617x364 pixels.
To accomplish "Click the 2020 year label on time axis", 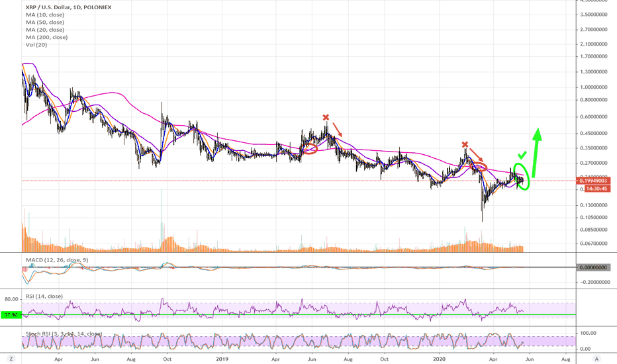I will coord(439,359).
